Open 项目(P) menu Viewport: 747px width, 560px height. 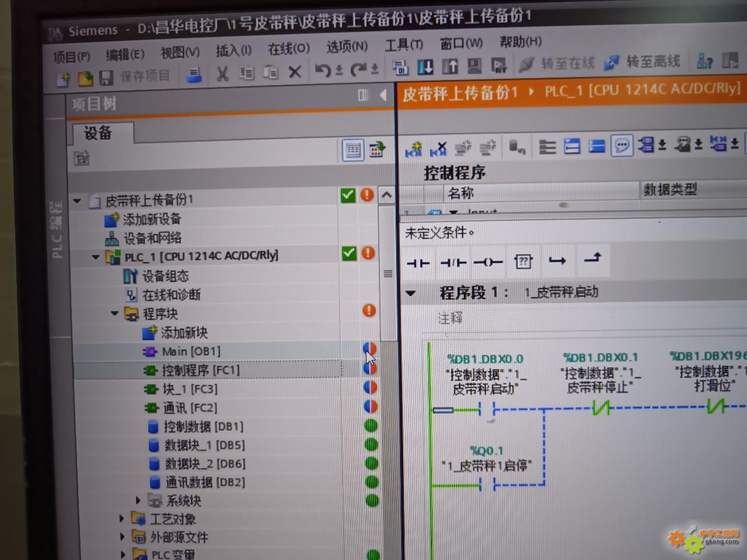point(72,57)
